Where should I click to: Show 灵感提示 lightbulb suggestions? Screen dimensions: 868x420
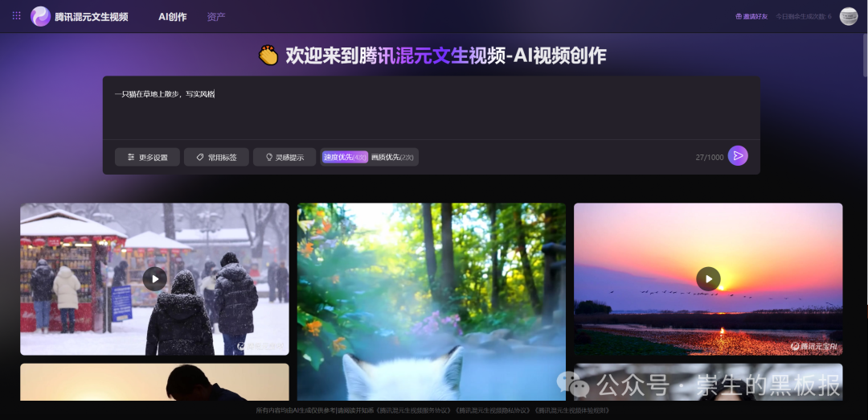point(285,157)
